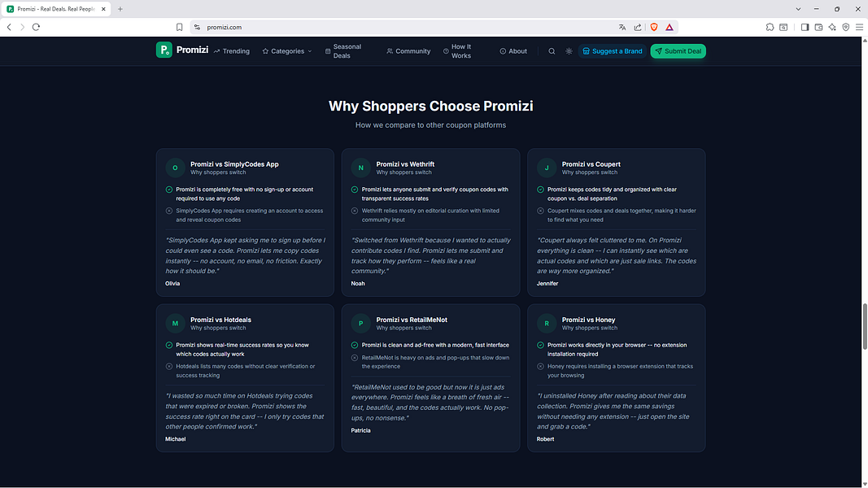868x488 pixels.
Task: Click the search magnifier icon
Action: coord(552,51)
